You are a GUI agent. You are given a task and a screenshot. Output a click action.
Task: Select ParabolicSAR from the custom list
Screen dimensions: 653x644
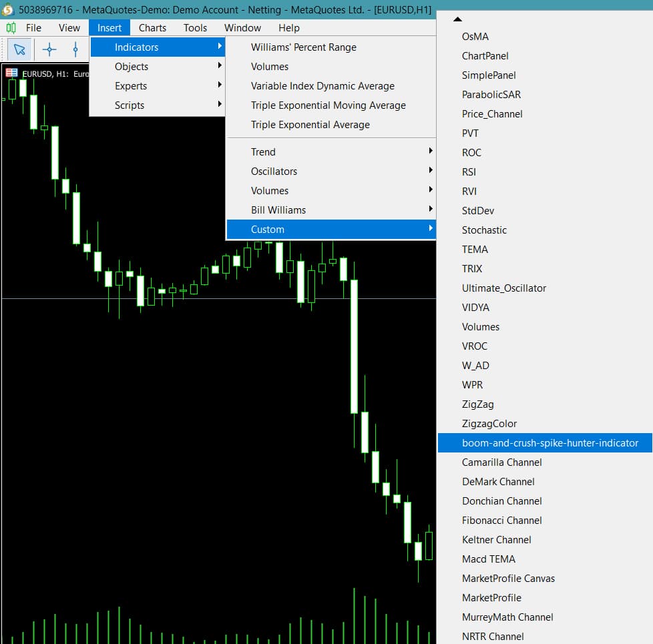(491, 95)
